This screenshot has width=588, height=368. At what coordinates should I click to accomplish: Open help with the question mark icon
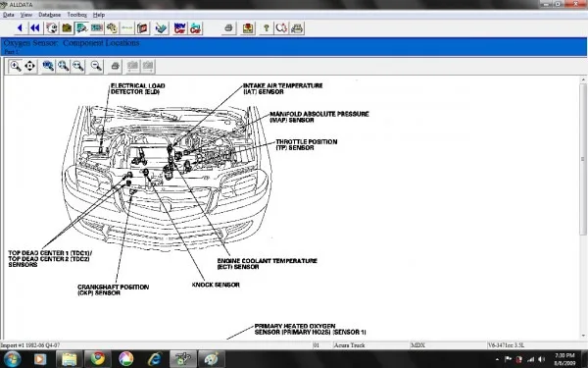click(x=267, y=28)
